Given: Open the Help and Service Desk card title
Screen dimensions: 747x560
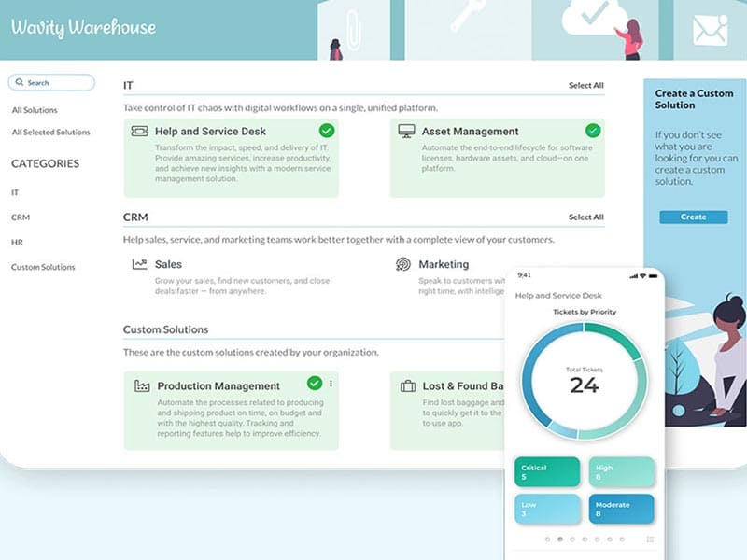Looking at the screenshot, I should pos(210,131).
